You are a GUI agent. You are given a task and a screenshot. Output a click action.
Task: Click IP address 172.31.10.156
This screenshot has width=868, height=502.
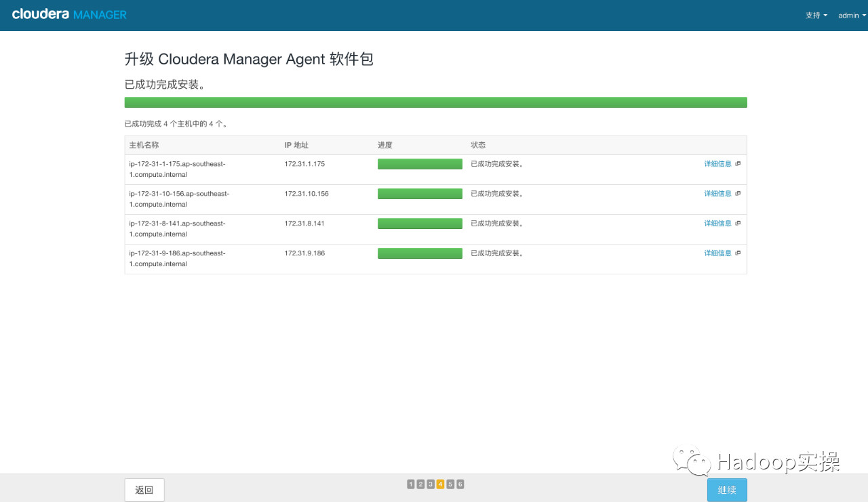click(x=307, y=194)
